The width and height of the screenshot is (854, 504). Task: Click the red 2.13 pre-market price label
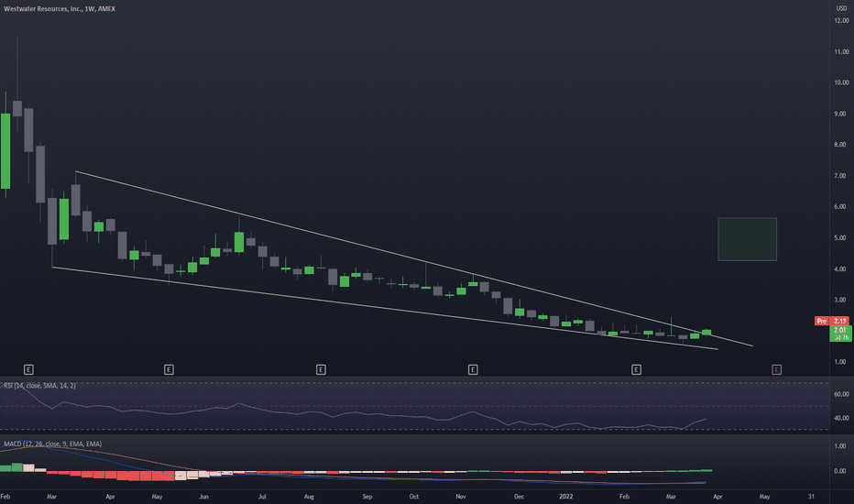[840, 321]
